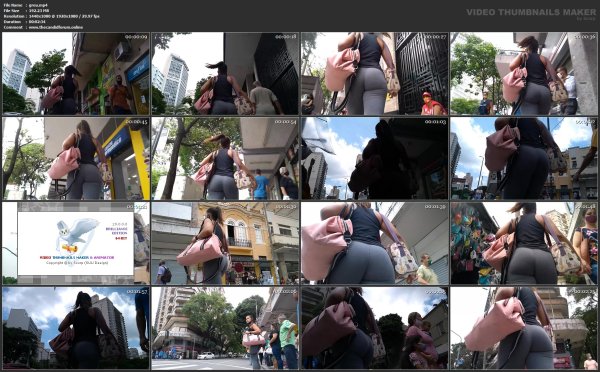600x372 pixels.
Task: Select the thumbnail stamped 00:01:39
Action: 375,243
